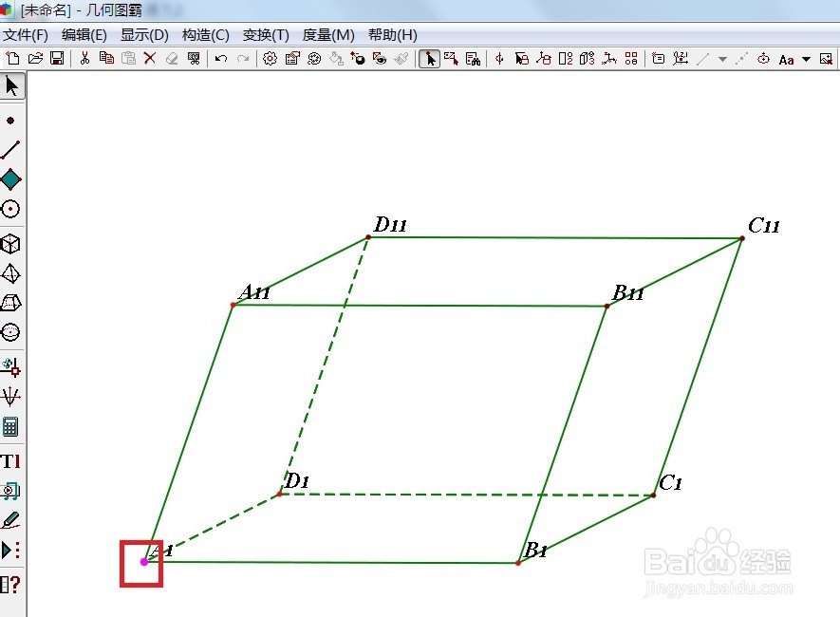This screenshot has height=617, width=840.
Task: Open the 构造(C) menu
Action: pos(205,35)
